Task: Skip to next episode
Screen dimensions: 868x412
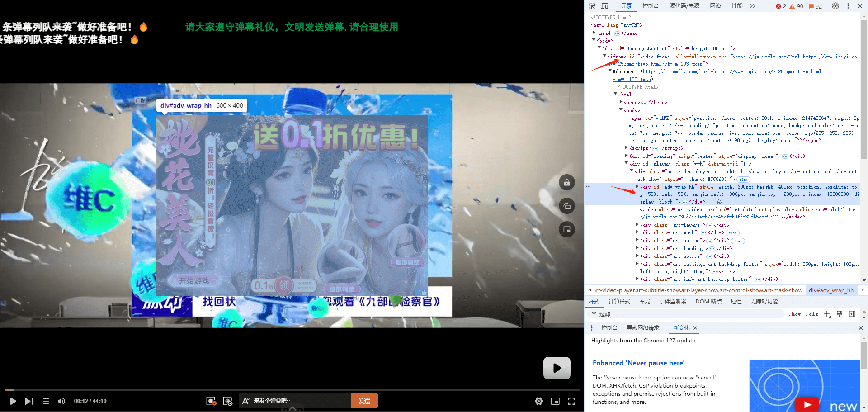Action: (29, 401)
